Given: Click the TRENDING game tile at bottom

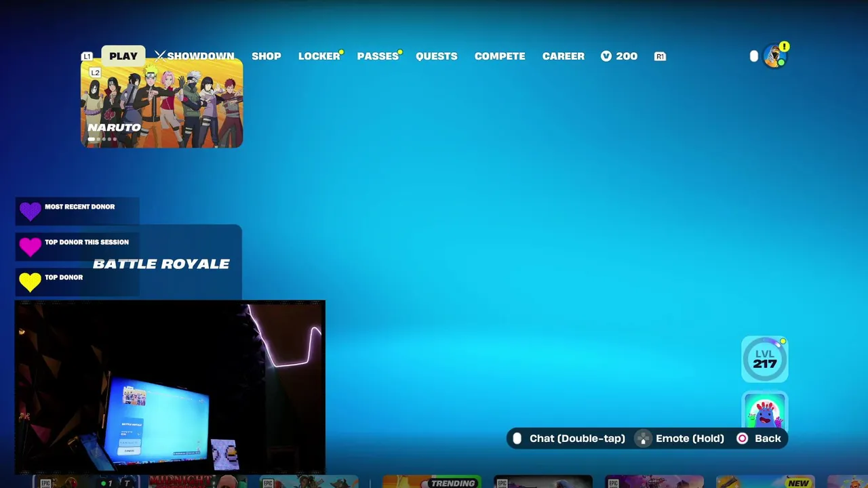Looking at the screenshot, I should [x=432, y=482].
